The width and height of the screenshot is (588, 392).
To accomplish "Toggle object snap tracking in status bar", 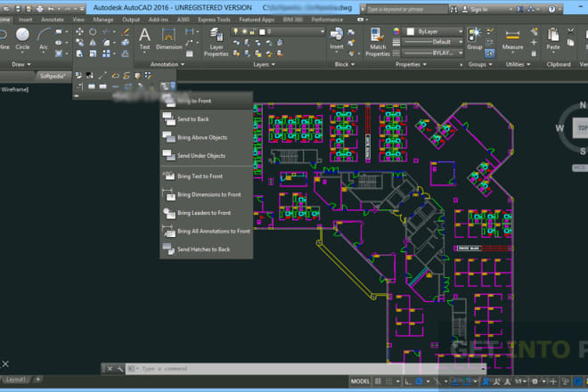I will pos(455,381).
